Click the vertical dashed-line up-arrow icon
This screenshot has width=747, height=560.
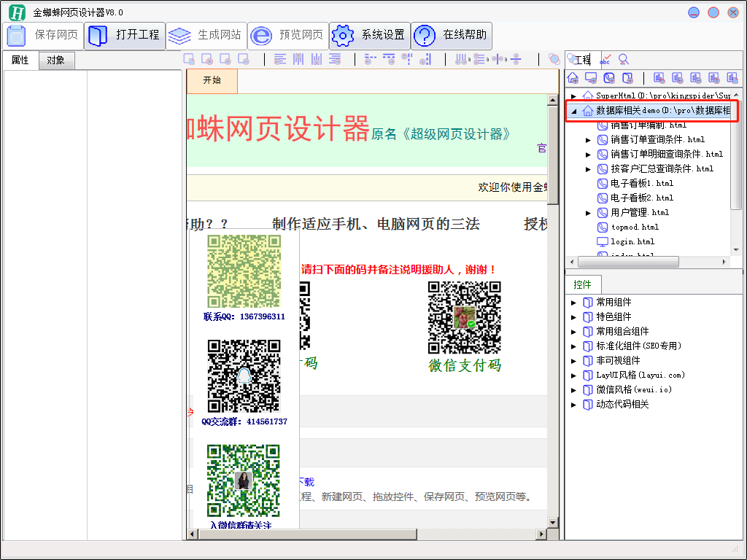tap(407, 59)
